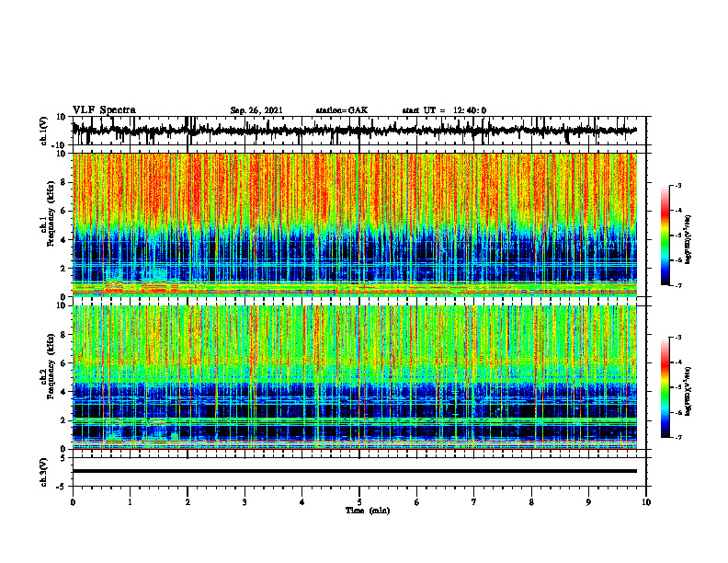
Task: Click the "8" kHz tick of ch.2 spectrogram
Action: pos(63,335)
